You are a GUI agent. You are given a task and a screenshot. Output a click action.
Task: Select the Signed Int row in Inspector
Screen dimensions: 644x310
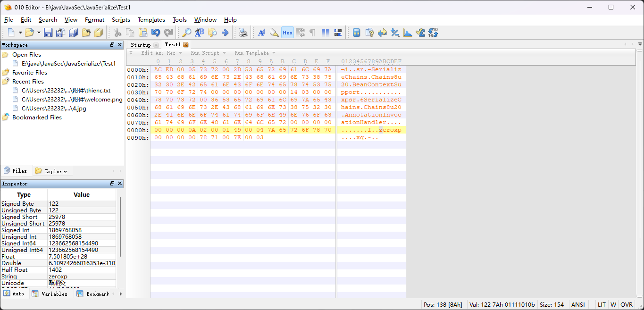(24, 230)
